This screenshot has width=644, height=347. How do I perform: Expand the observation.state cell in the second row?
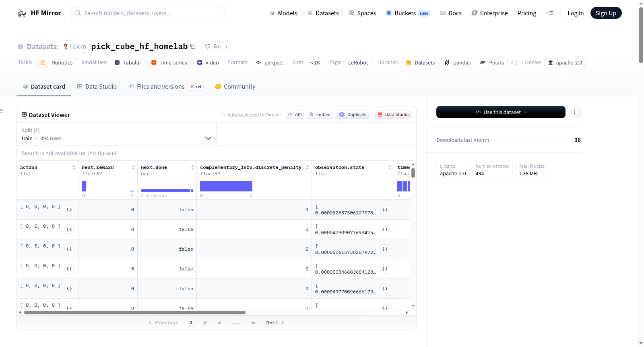385,229
